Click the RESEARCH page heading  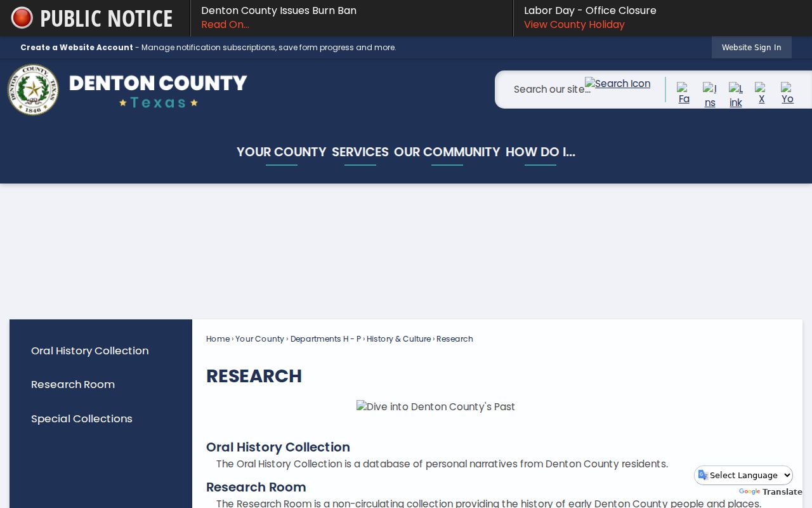(x=254, y=376)
